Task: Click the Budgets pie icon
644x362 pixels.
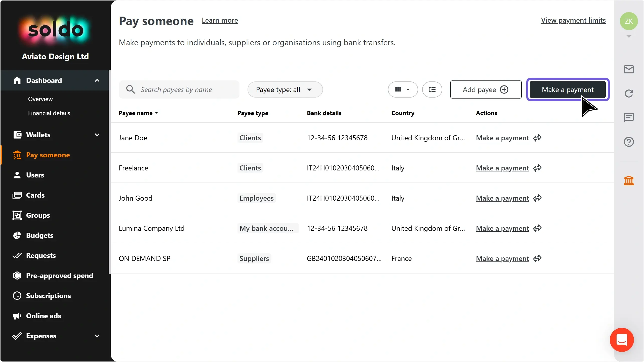Action: click(x=17, y=235)
